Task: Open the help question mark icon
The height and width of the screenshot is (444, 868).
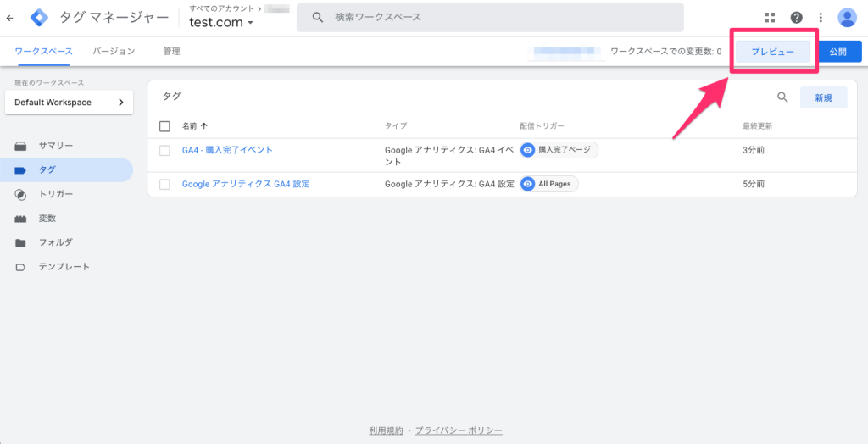Action: tap(796, 18)
